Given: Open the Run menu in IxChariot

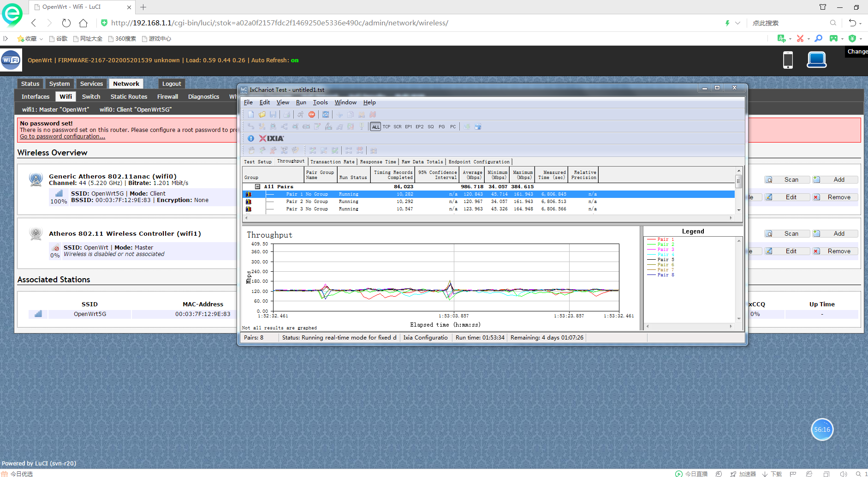Looking at the screenshot, I should click(x=301, y=102).
